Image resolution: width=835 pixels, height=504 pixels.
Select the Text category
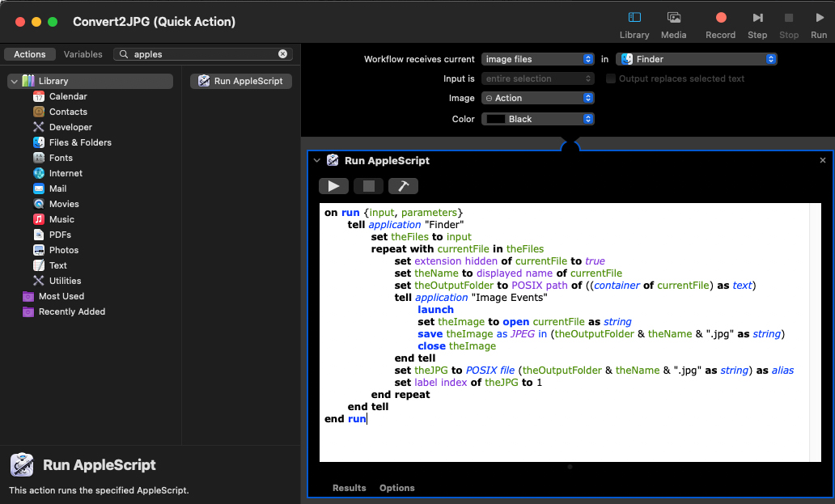point(57,266)
